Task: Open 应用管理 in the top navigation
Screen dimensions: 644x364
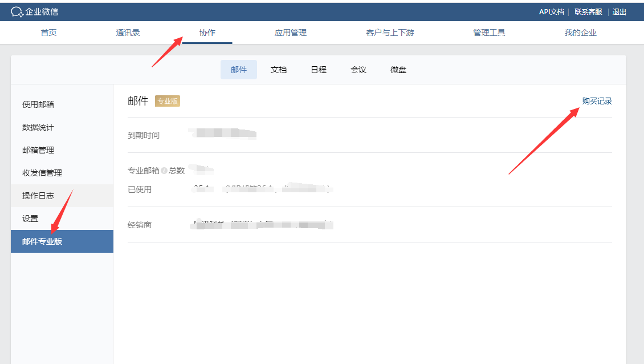Action: point(291,33)
